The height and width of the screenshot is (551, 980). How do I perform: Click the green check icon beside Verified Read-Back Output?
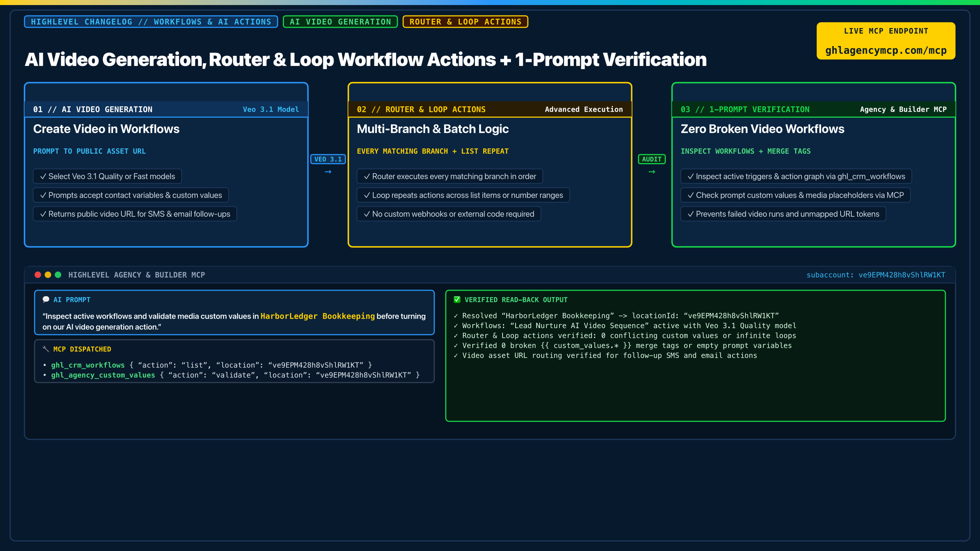coord(457,300)
